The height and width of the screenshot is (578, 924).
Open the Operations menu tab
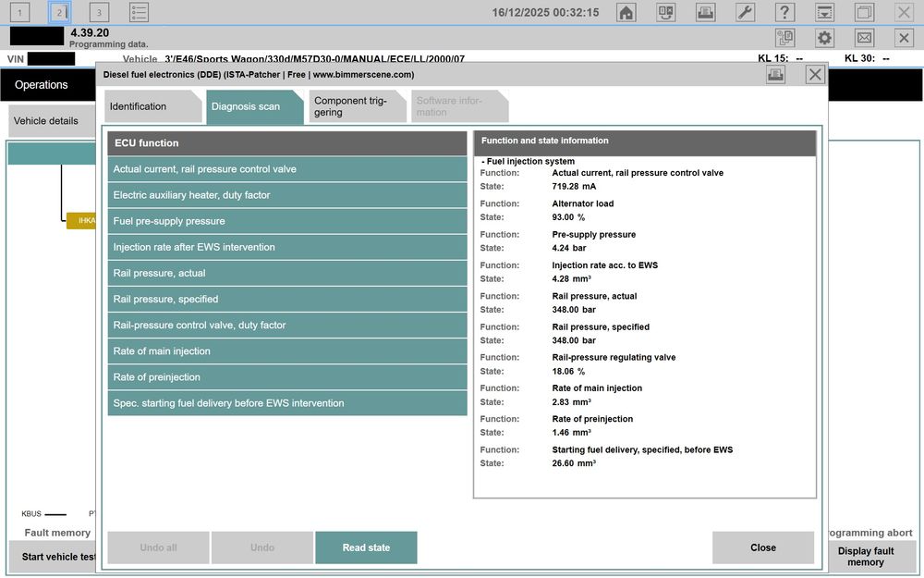click(42, 85)
